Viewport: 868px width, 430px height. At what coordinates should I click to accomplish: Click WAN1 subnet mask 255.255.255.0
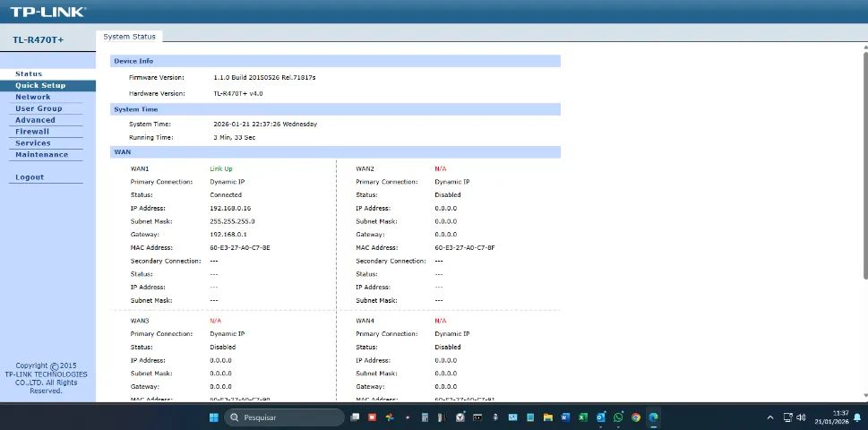pos(232,221)
